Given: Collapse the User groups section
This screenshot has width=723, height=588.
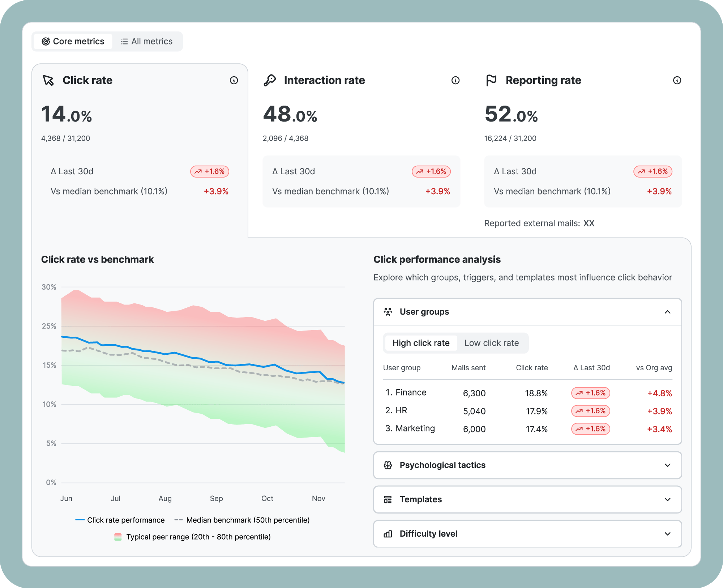Looking at the screenshot, I should pyautogui.click(x=667, y=312).
